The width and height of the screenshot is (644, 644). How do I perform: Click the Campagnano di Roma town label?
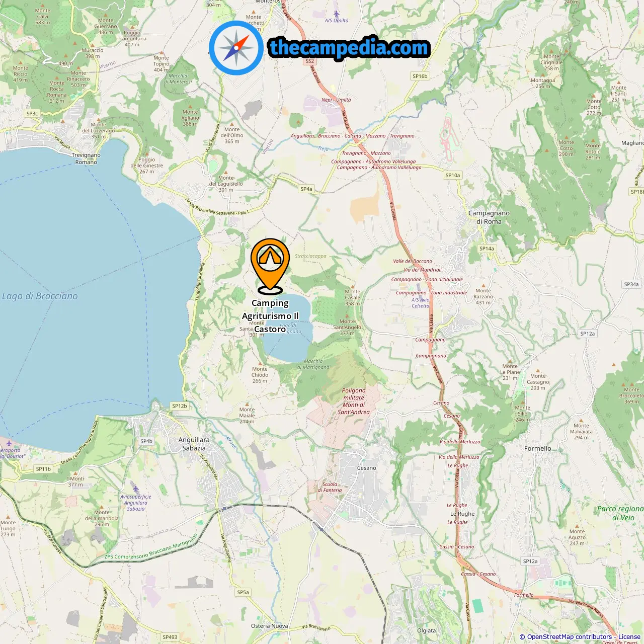(489, 217)
